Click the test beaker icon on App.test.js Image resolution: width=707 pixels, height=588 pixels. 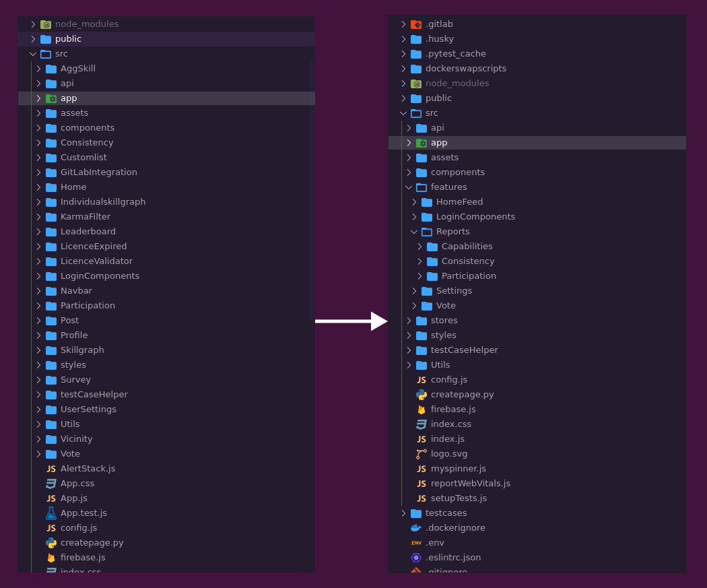51,513
